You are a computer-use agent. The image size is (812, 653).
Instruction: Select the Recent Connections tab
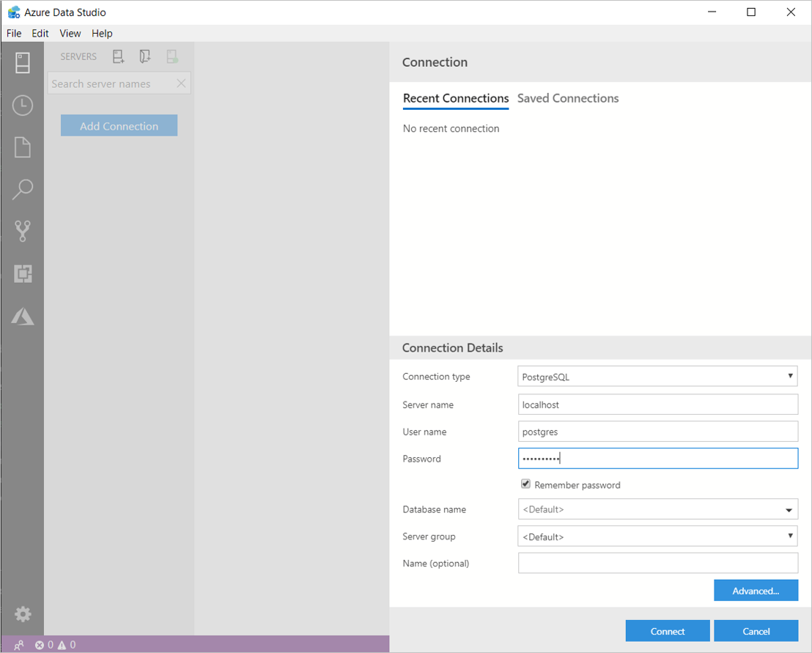click(x=456, y=98)
